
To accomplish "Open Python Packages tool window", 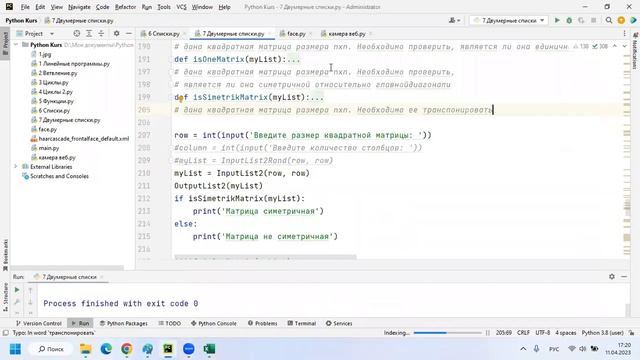I will click(124, 323).
